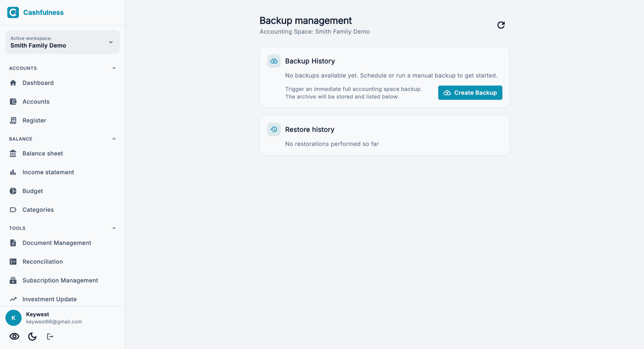Click the Subscription Management icon
The width and height of the screenshot is (644, 349).
[x=13, y=280]
